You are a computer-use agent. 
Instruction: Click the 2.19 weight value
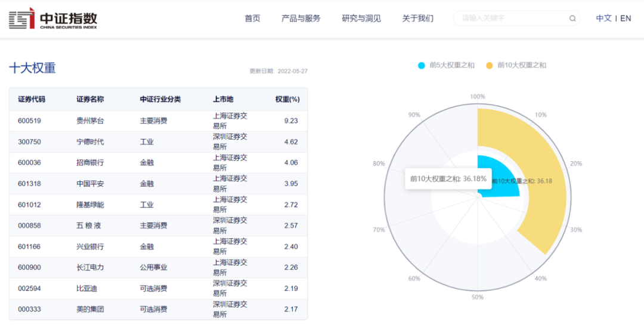tap(291, 288)
